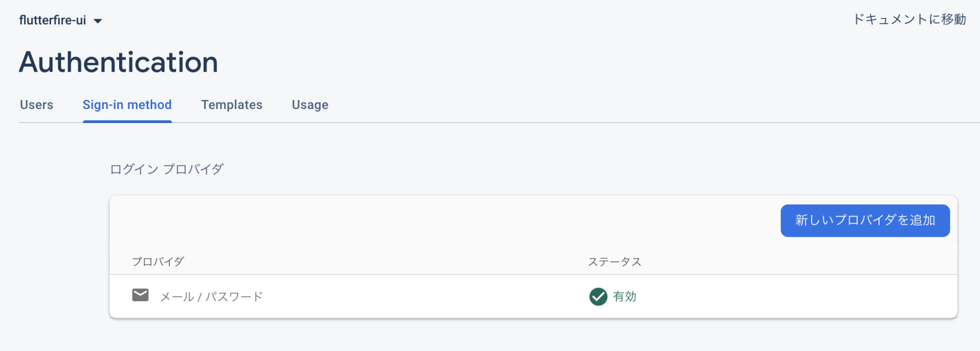980x351 pixels.
Task: Click the 新しいプロバイダを追加 button
Action: point(865,220)
